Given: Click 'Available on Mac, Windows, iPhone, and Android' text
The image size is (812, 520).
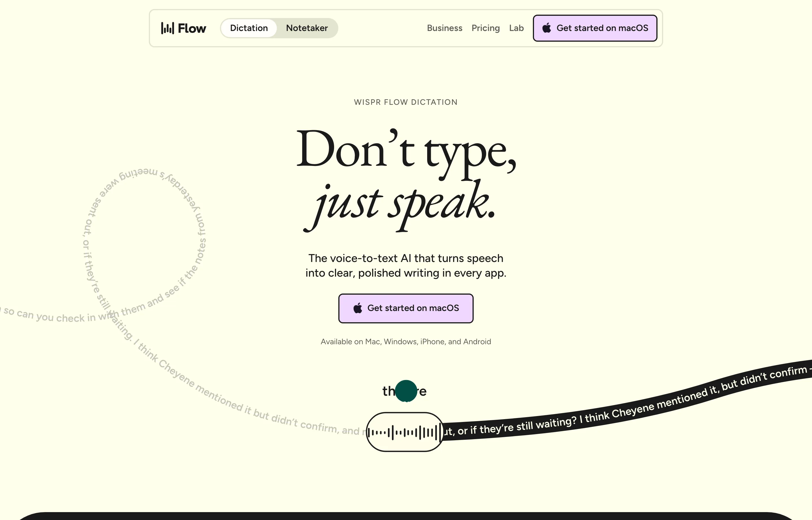Looking at the screenshot, I should [406, 342].
